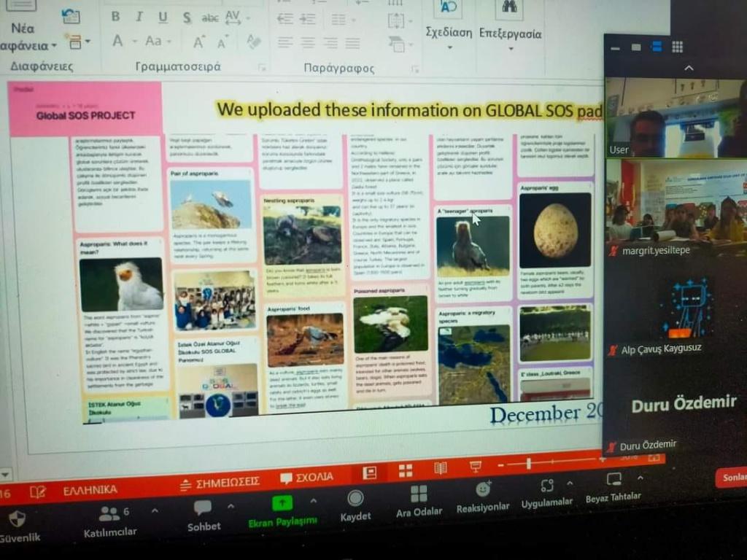Open the Reaksiyonlar reactions menu
The image size is (747, 560).
click(483, 489)
